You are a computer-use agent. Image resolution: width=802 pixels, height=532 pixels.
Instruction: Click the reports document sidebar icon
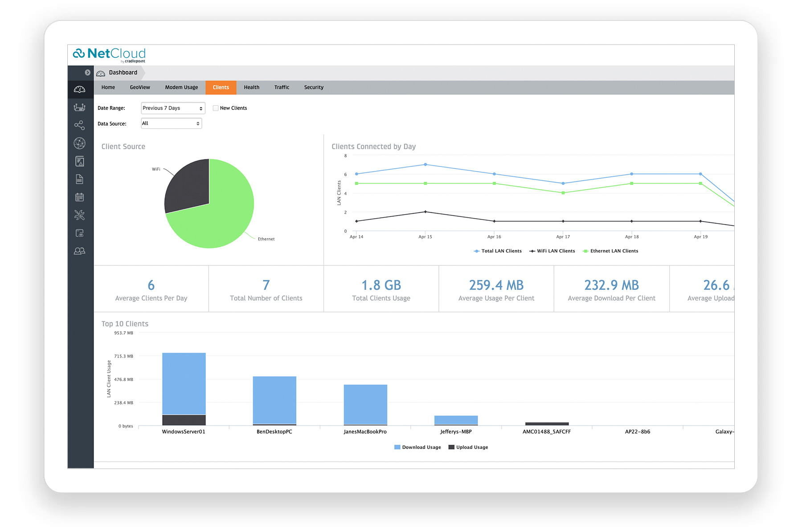tap(80, 179)
